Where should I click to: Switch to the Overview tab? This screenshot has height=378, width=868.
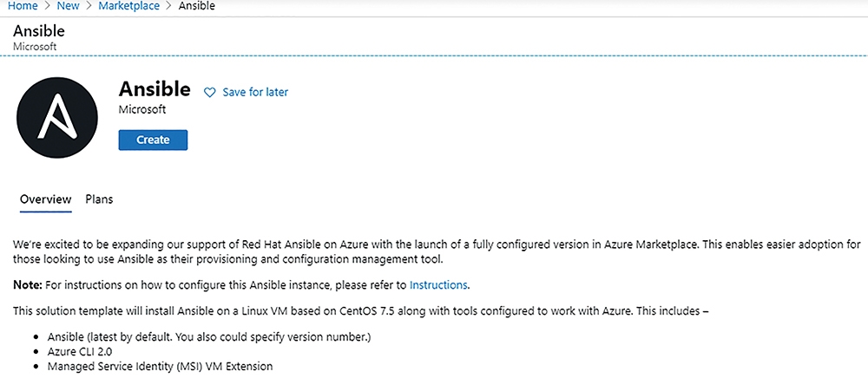(46, 199)
